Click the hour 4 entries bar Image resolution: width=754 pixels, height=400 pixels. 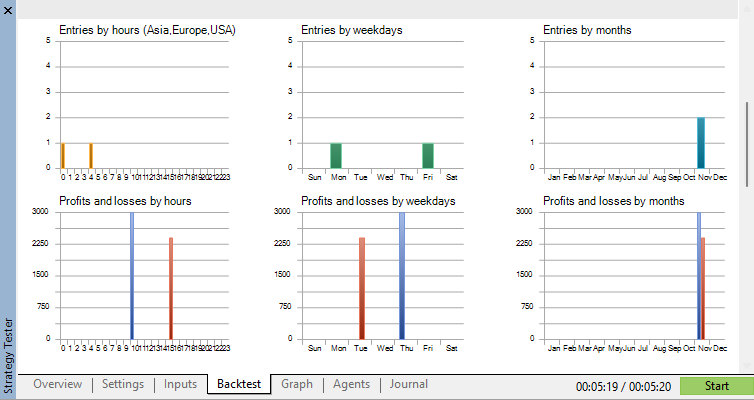point(91,156)
